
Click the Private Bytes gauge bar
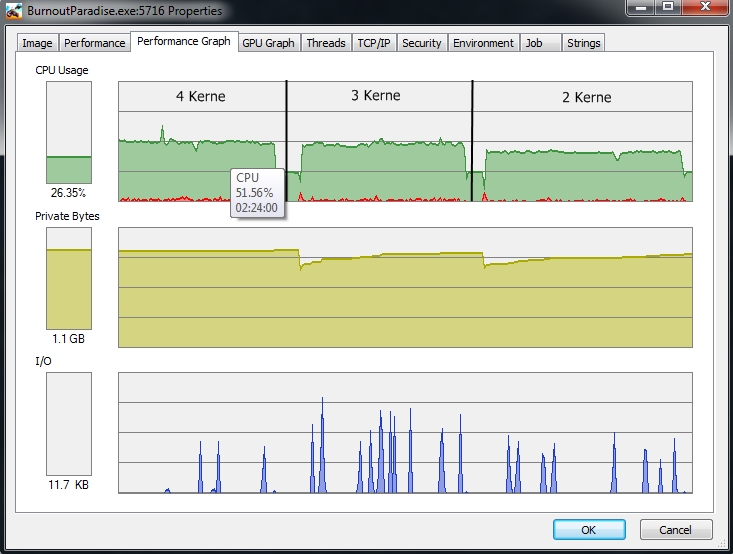[69, 278]
